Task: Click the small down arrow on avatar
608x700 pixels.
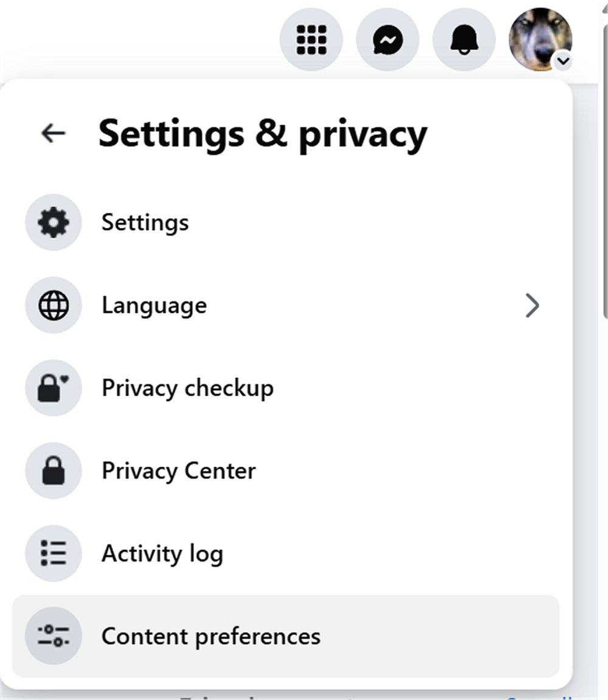Action: (564, 61)
